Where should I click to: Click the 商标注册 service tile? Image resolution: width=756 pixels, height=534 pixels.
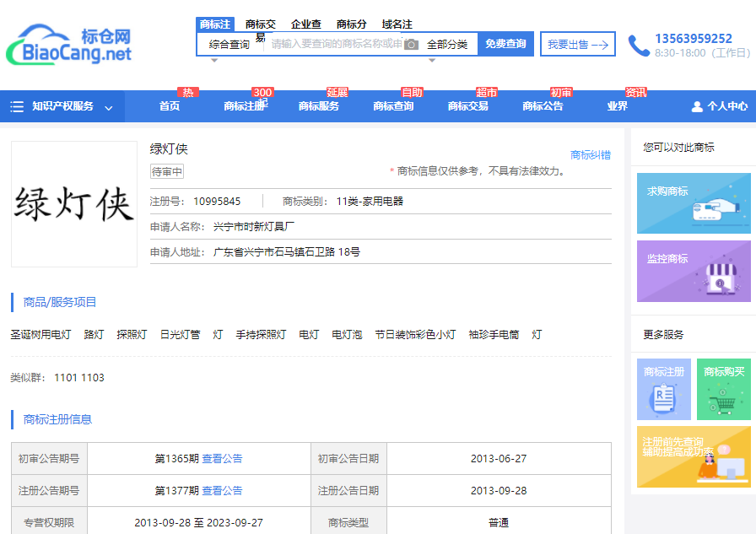[664, 390]
